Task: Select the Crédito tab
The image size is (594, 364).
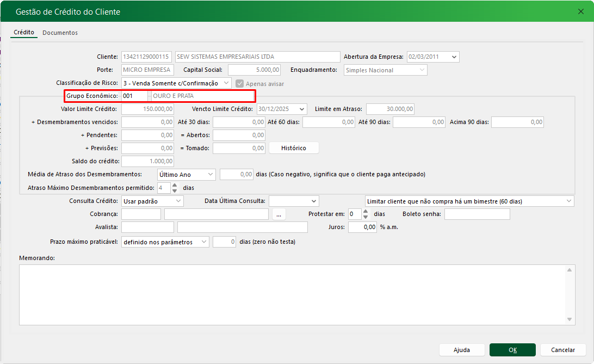Action: click(24, 32)
